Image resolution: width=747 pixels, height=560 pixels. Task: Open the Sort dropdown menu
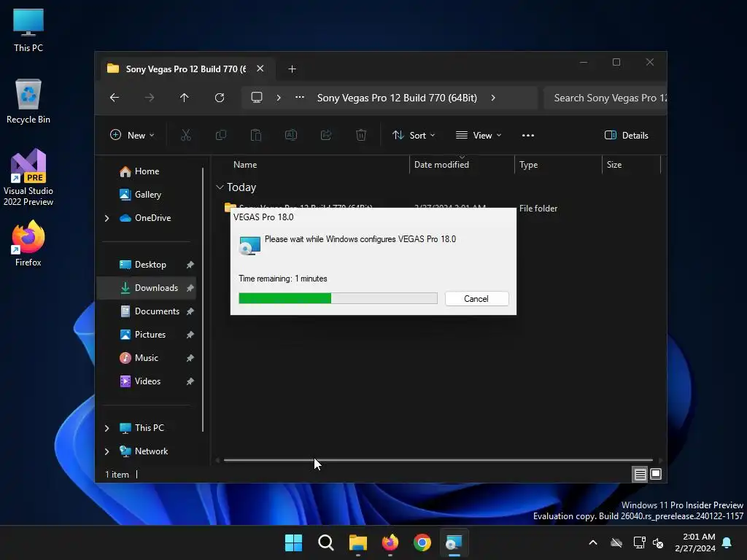point(414,135)
